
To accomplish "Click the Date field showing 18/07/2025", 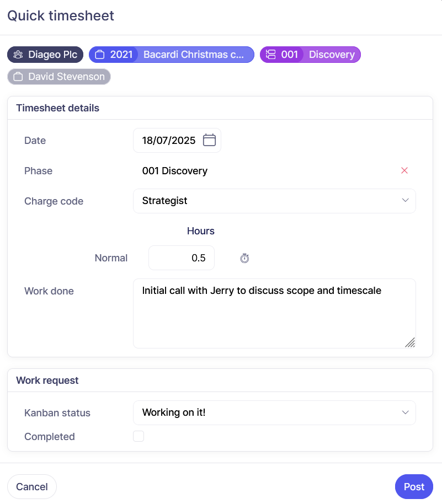I will pyautogui.click(x=168, y=140).
